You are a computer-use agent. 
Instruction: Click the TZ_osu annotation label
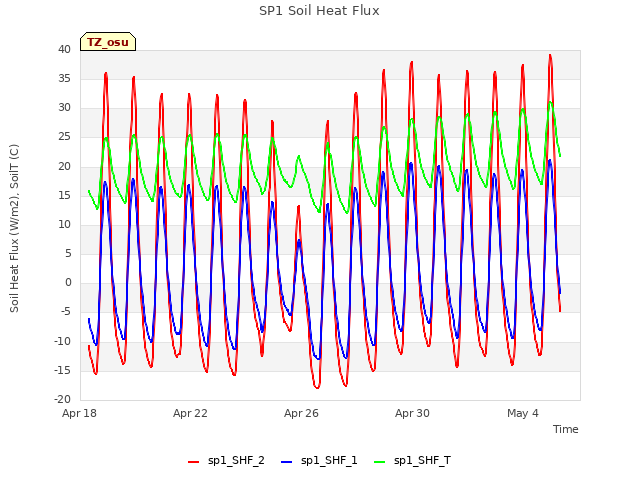coord(108,42)
